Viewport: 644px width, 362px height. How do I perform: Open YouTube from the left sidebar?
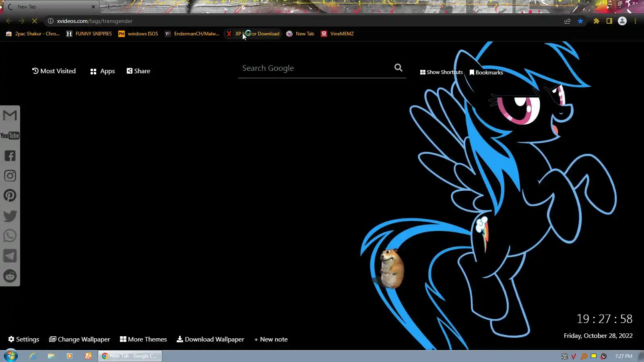[10, 136]
